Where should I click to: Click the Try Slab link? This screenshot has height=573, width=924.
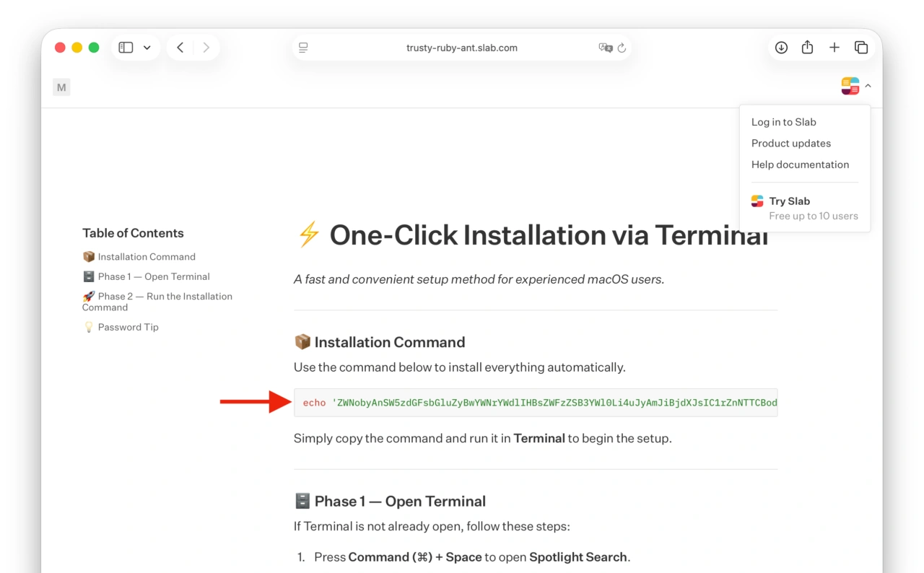[x=789, y=201]
